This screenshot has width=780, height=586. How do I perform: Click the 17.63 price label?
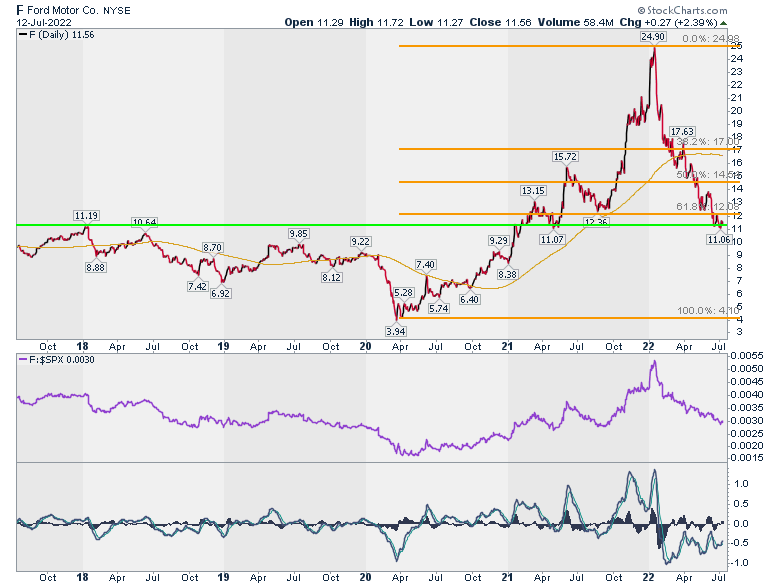(x=682, y=132)
